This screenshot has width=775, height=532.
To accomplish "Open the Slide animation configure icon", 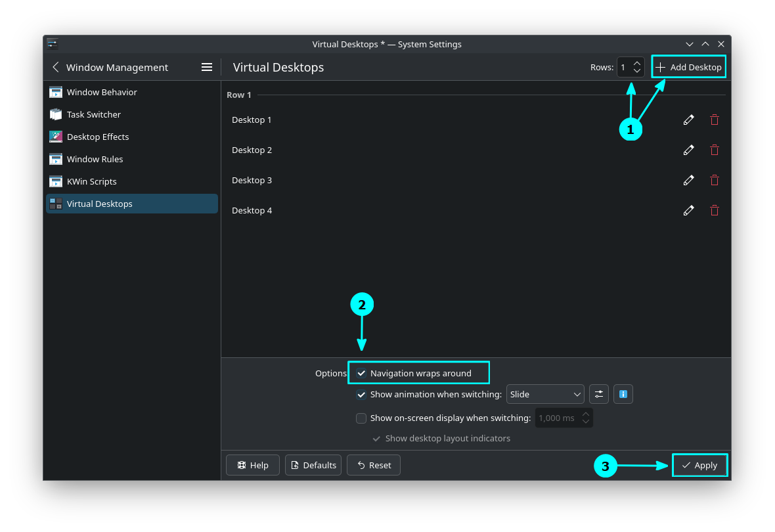I will point(598,394).
